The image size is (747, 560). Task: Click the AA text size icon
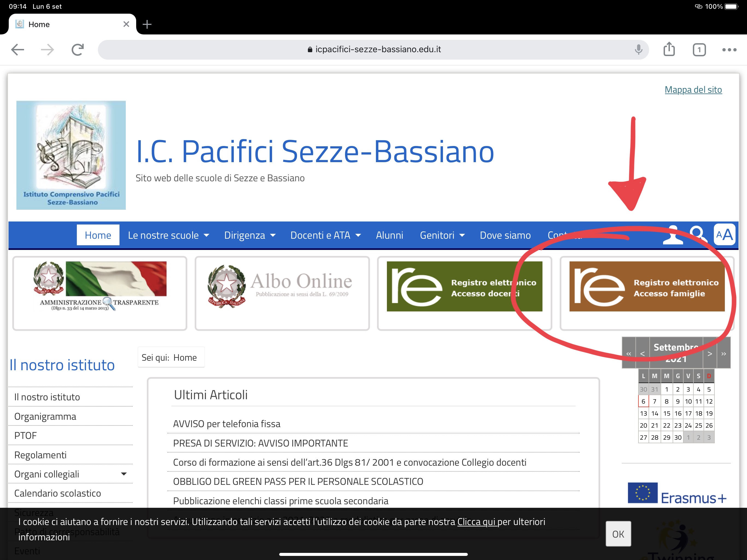[x=724, y=234]
